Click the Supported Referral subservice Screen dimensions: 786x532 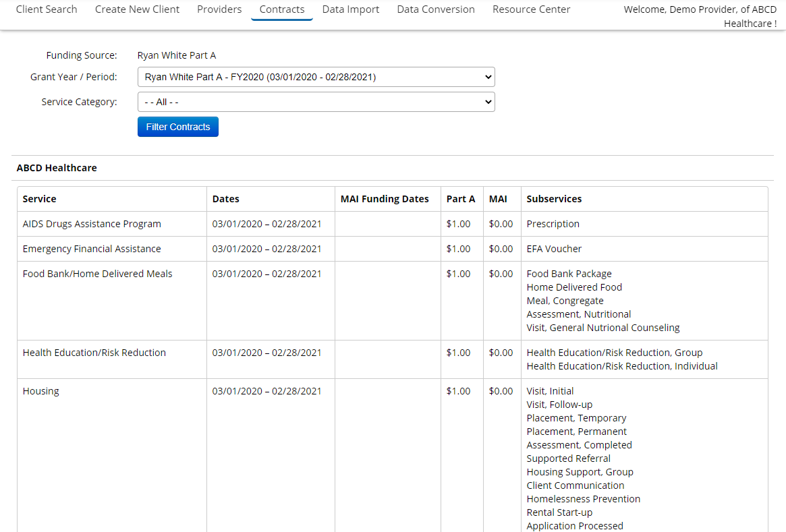569,459
